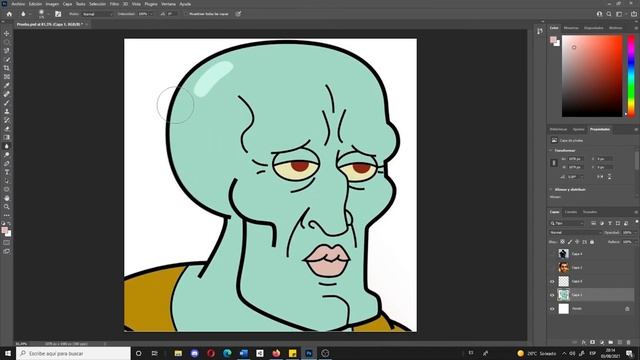640x360 pixels.
Task: Collapse the Alinear y distribuir section
Action: 551,189
